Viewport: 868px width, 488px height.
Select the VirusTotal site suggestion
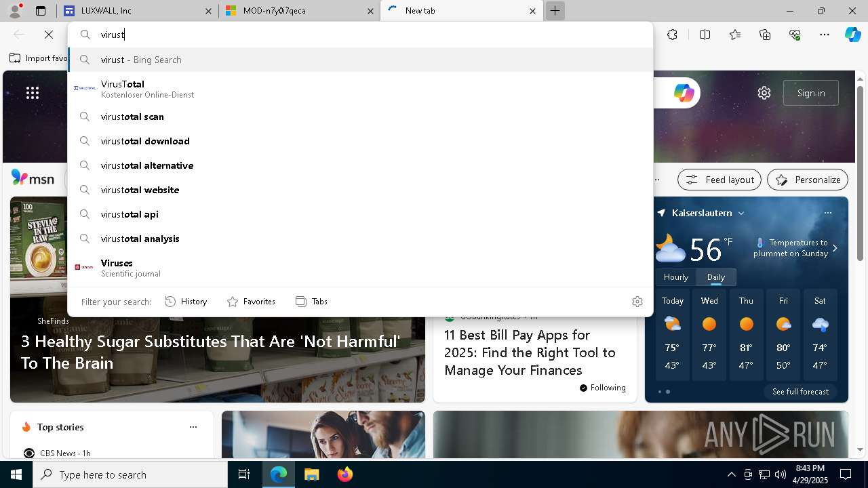pyautogui.click(x=361, y=89)
